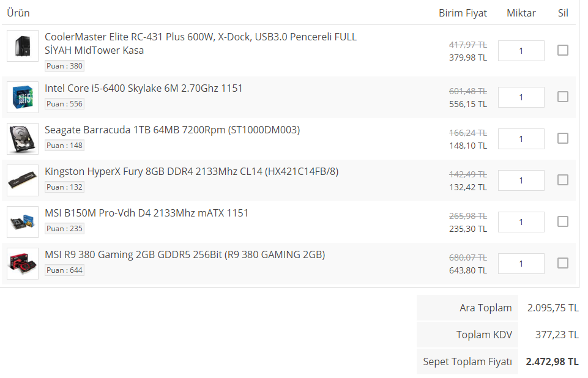Check the remove box for MSI B150M motherboard
Image resolution: width=588 pixels, height=378 pixels.
[x=563, y=221]
